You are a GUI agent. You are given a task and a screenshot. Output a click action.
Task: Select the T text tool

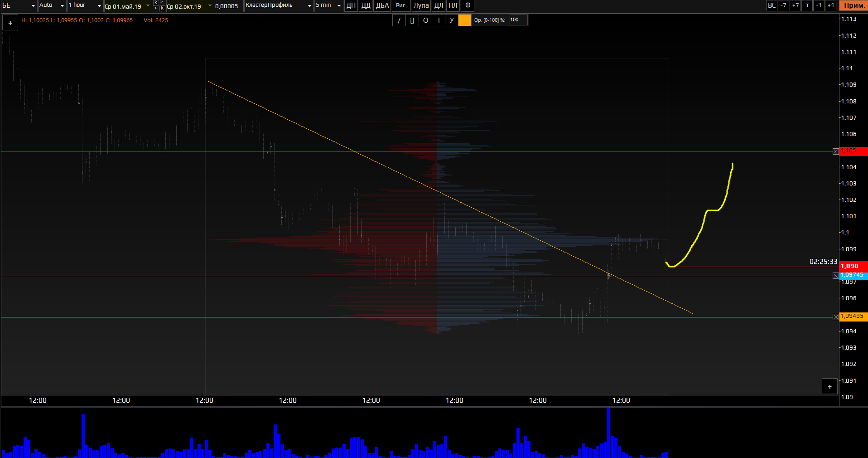click(x=438, y=20)
